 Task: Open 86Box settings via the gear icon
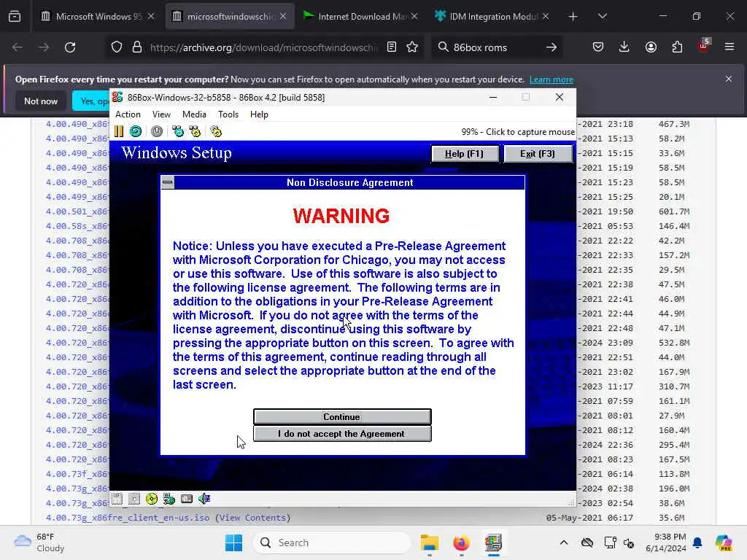tap(216, 131)
